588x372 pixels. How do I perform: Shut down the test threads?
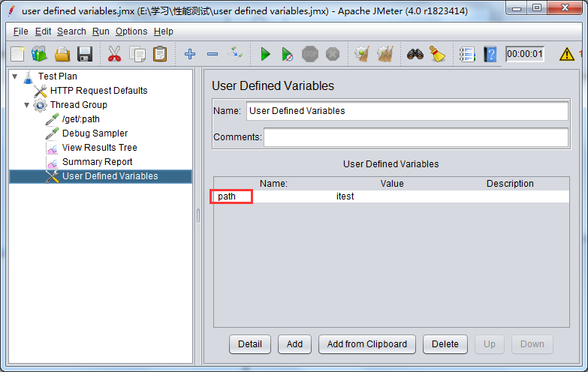[332, 54]
